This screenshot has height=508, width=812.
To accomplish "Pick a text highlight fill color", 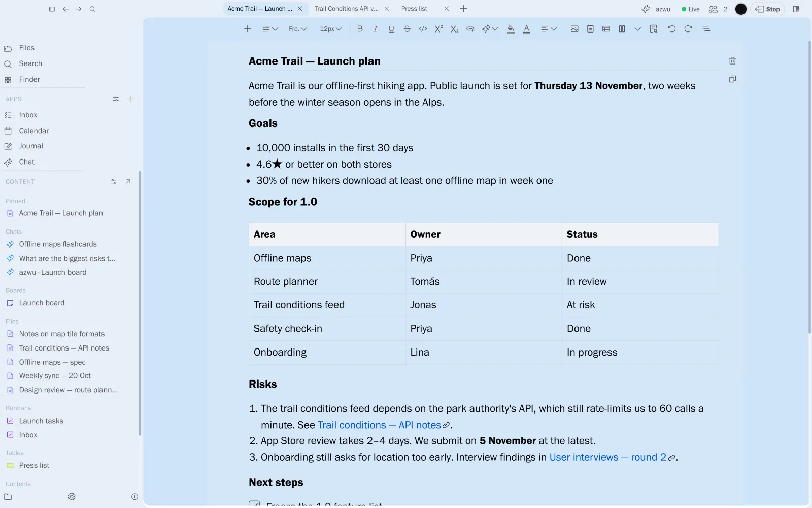I will (511, 29).
